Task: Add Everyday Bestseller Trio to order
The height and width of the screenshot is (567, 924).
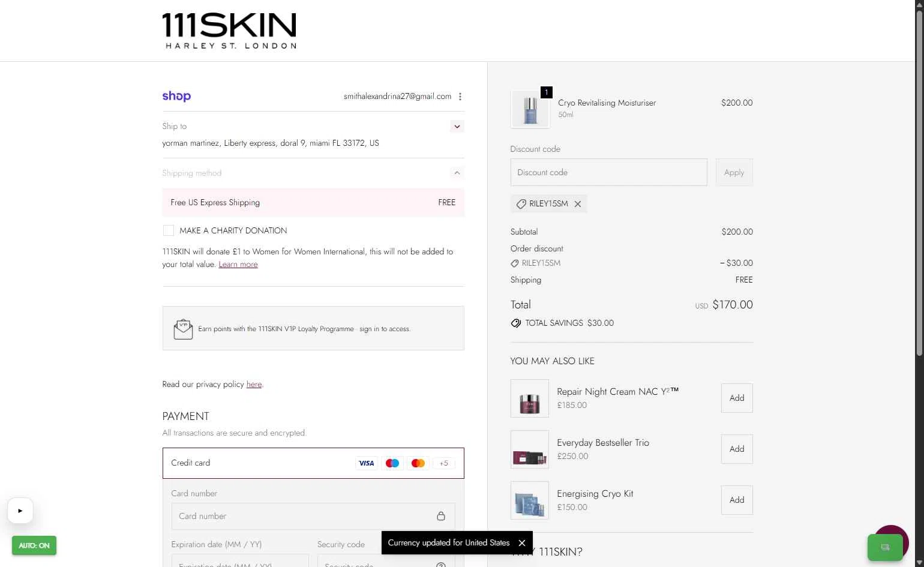Action: tap(737, 449)
